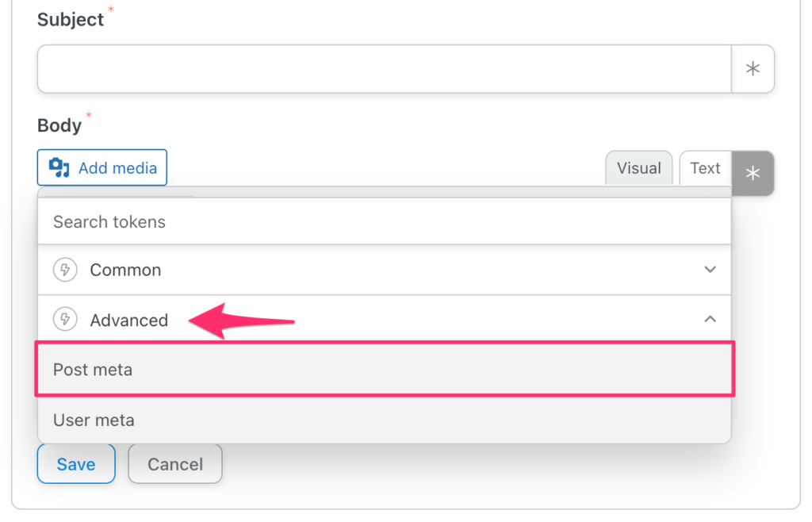Click the Common token group label
This screenshot has width=812, height=522.
click(125, 270)
